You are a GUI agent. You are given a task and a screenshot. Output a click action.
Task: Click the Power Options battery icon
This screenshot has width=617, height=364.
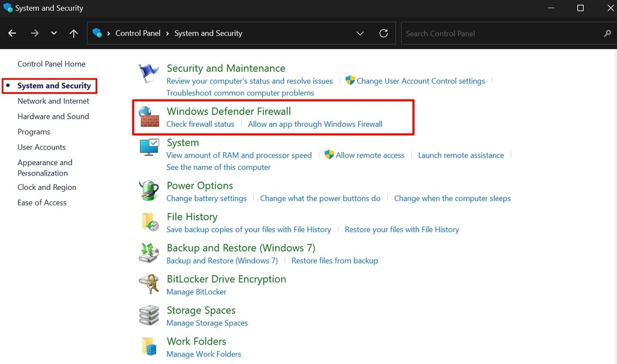(x=149, y=191)
